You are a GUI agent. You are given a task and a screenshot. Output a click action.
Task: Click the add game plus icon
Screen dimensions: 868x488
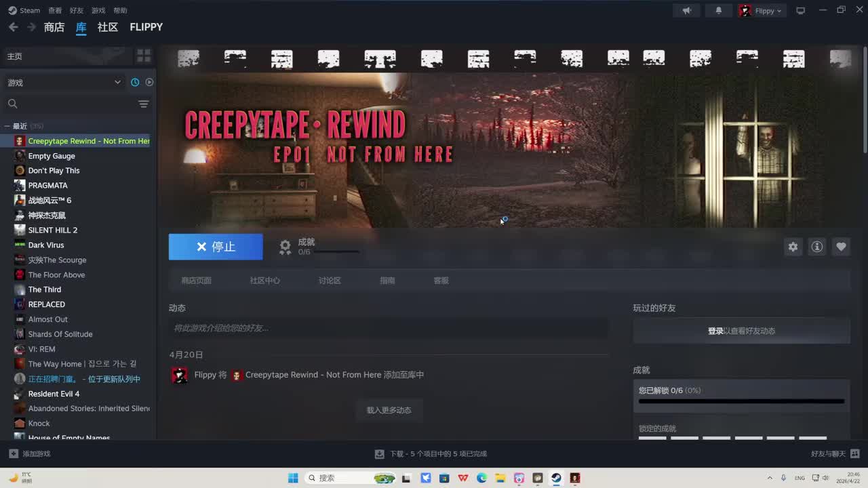(14, 453)
